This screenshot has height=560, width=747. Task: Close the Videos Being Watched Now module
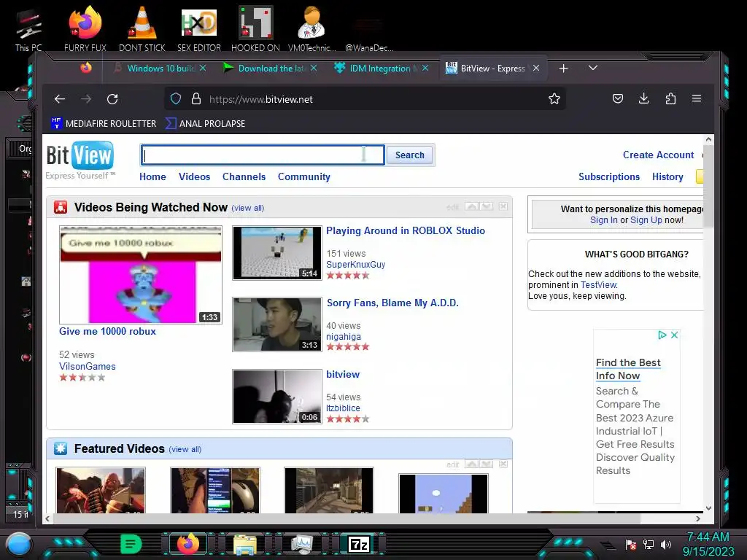click(503, 206)
